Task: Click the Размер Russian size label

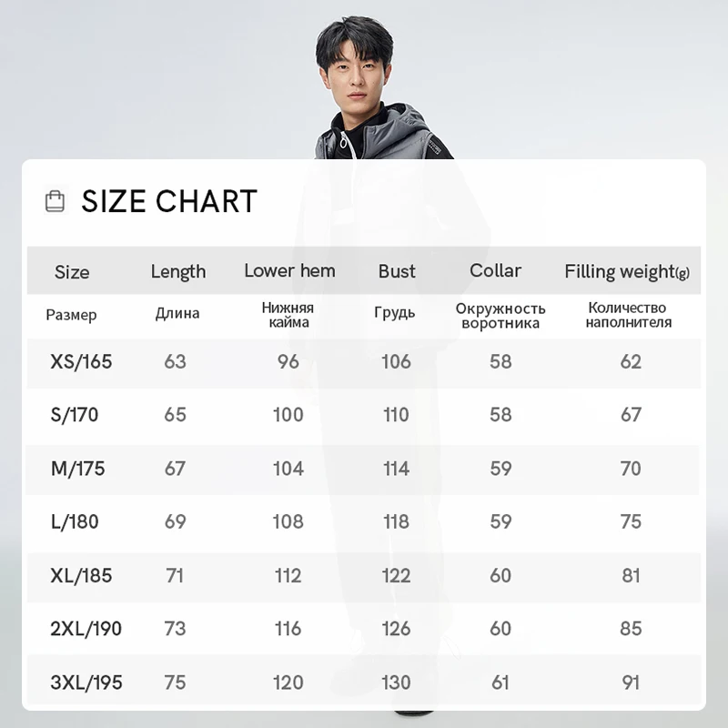Action: point(71,315)
